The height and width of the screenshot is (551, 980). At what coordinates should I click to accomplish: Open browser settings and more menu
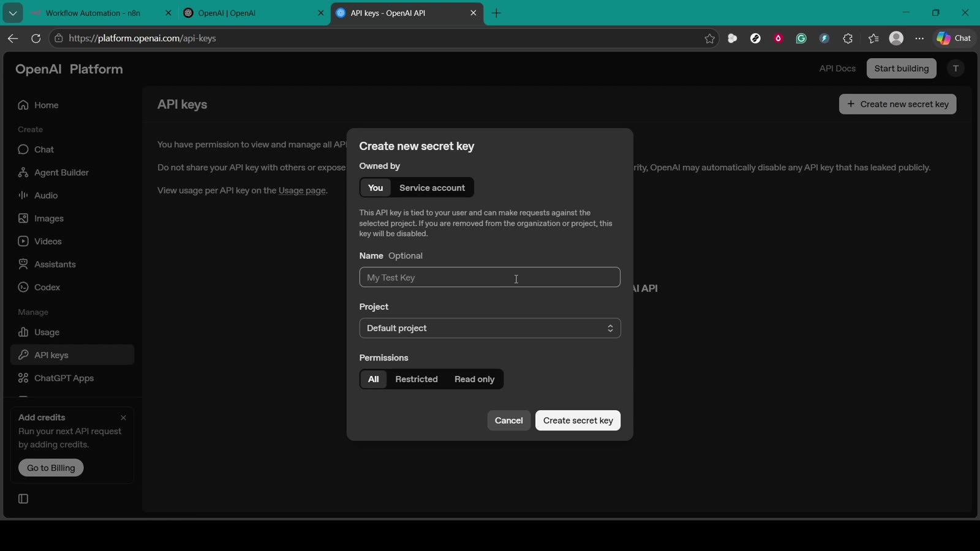click(x=919, y=39)
